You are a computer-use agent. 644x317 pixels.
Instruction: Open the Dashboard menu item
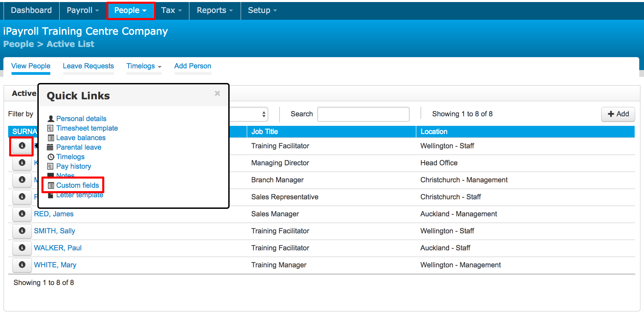[x=31, y=10]
